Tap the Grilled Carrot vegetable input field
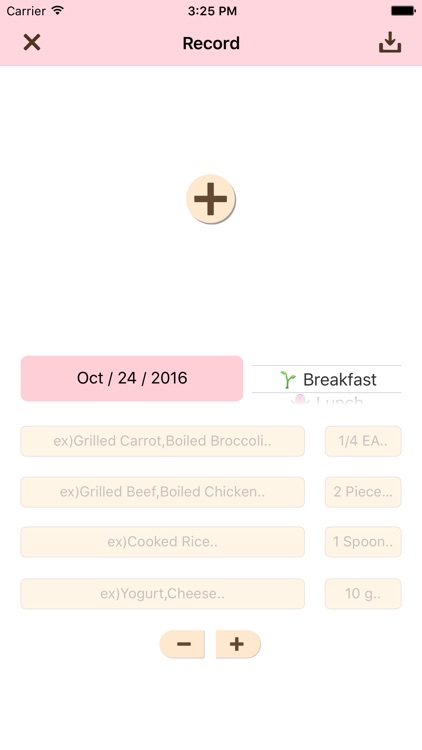 (x=162, y=441)
